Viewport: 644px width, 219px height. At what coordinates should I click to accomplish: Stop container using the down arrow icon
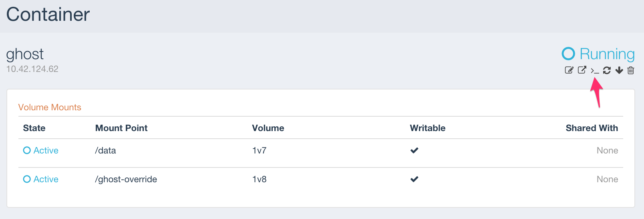[619, 70]
